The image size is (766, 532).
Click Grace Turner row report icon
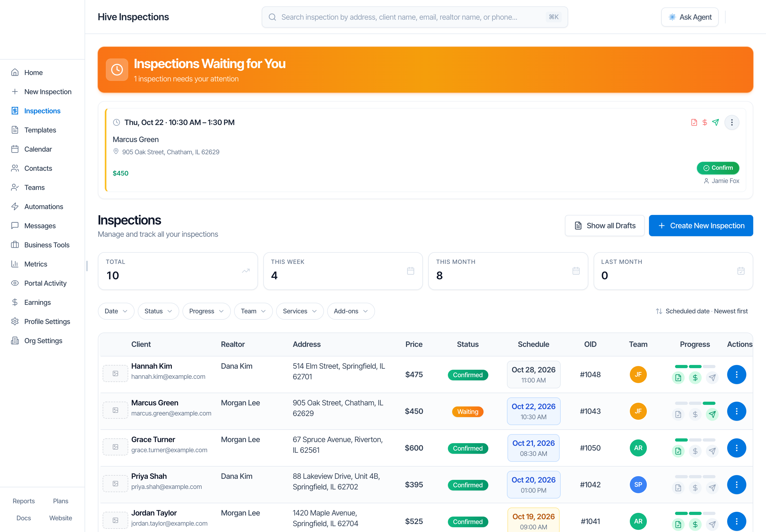[x=678, y=451]
